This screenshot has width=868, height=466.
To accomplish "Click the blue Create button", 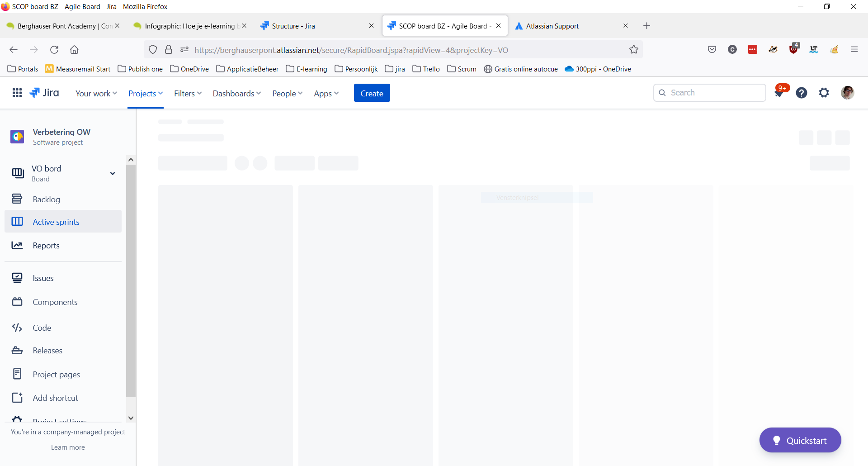I will 372,93.
